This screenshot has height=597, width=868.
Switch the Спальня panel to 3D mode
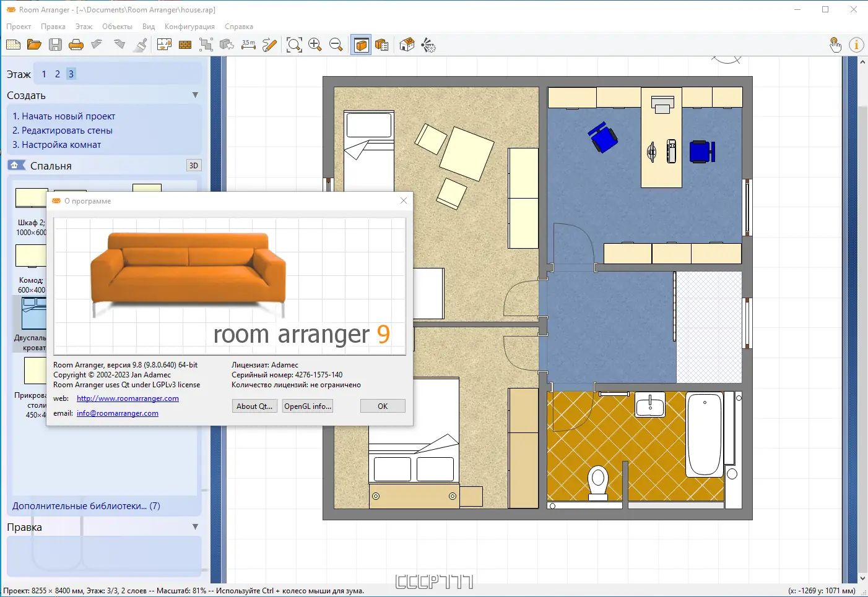[193, 165]
